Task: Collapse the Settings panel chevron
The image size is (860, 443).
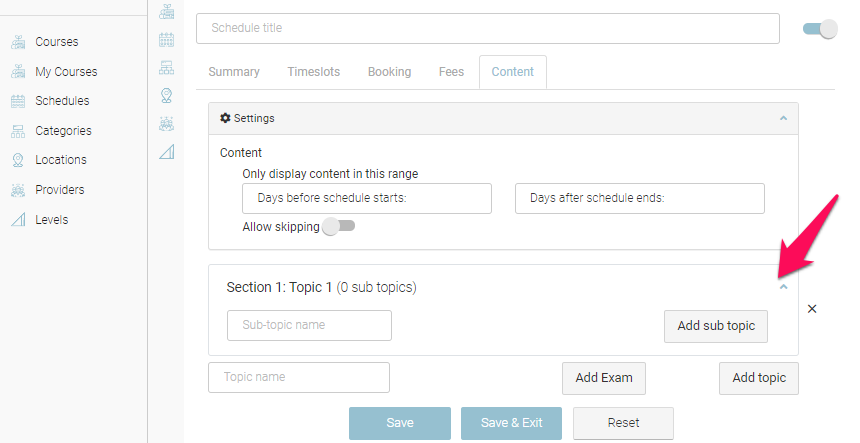Action: [783, 118]
